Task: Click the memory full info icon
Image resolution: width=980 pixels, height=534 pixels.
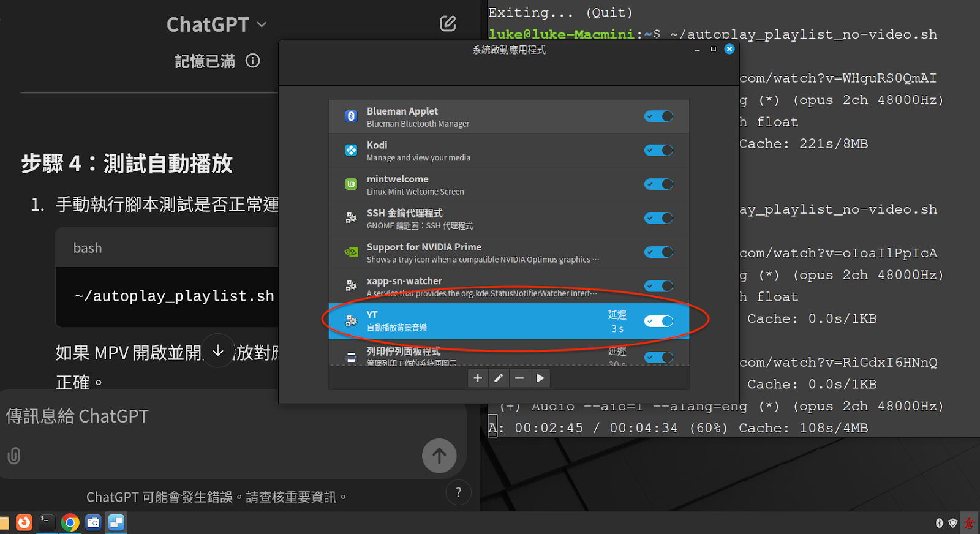Action: pyautogui.click(x=252, y=61)
